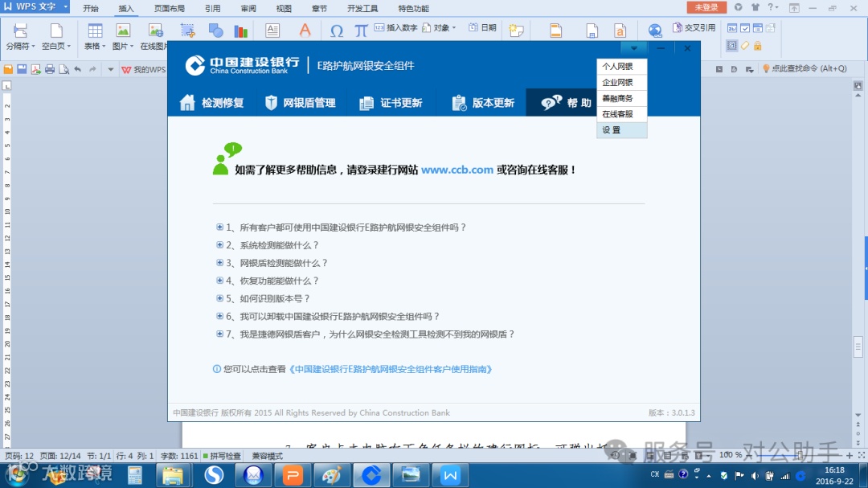Click the zoom in plus button in the status bar
868x488 pixels.
850,455
